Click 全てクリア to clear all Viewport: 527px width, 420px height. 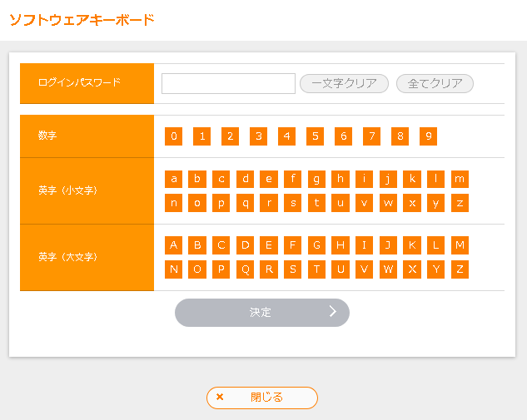click(435, 83)
